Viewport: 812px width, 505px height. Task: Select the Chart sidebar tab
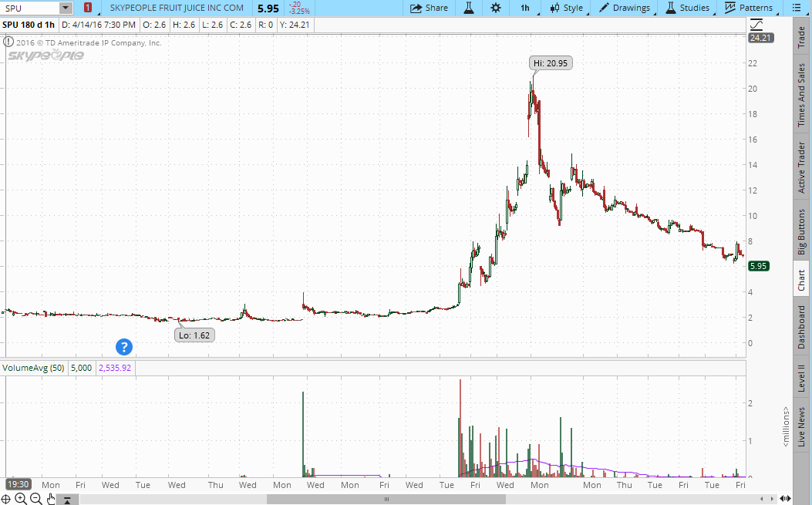801,278
